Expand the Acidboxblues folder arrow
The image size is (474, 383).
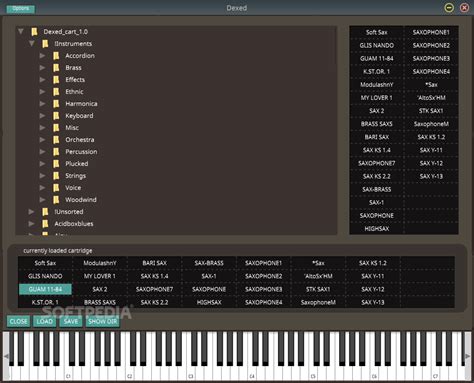(x=31, y=224)
